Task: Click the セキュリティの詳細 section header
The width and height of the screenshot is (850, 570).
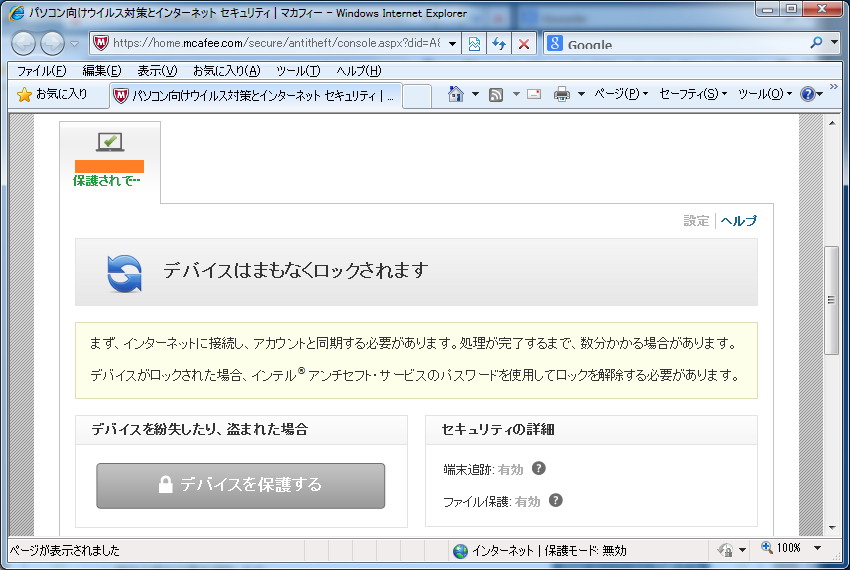Action: point(498,430)
